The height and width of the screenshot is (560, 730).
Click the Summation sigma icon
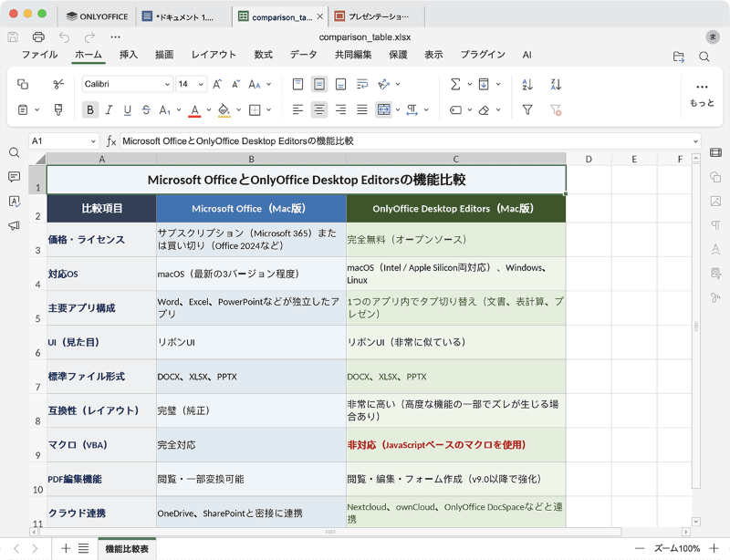pyautogui.click(x=455, y=84)
